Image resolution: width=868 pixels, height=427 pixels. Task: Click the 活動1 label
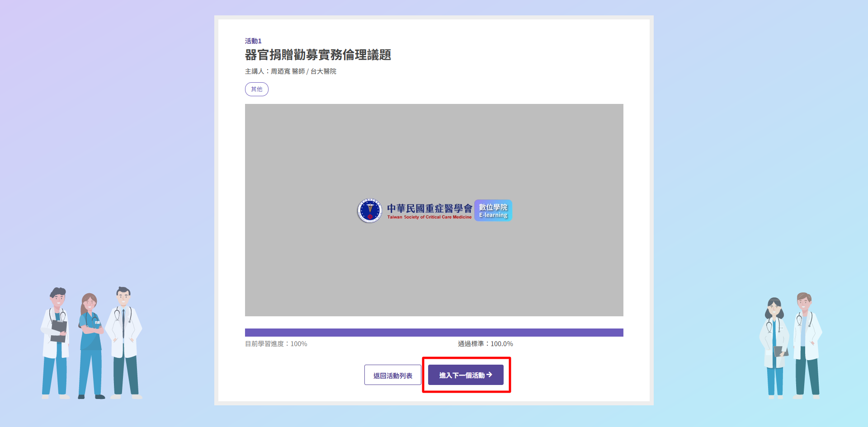pos(253,41)
